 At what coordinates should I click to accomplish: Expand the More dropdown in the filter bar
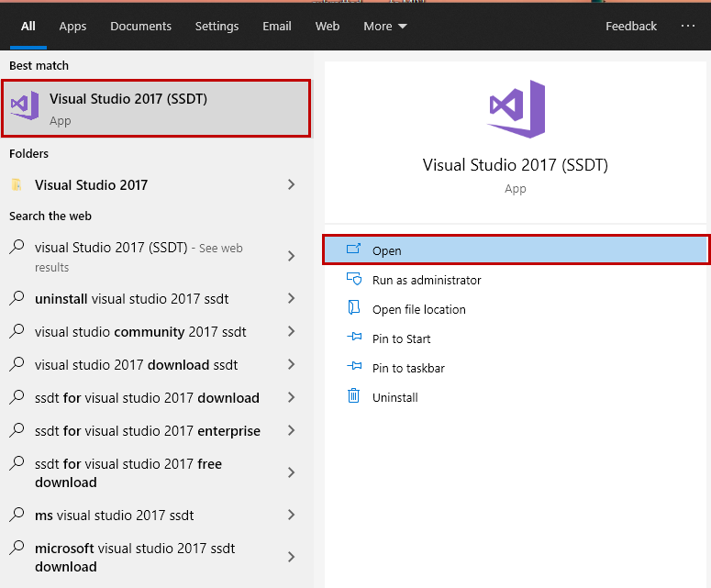(385, 26)
